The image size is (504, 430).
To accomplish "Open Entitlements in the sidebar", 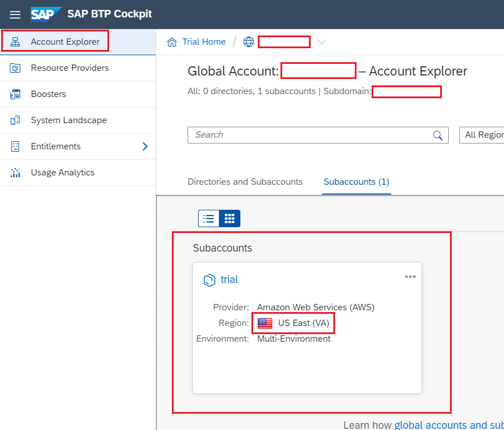I will point(78,146).
